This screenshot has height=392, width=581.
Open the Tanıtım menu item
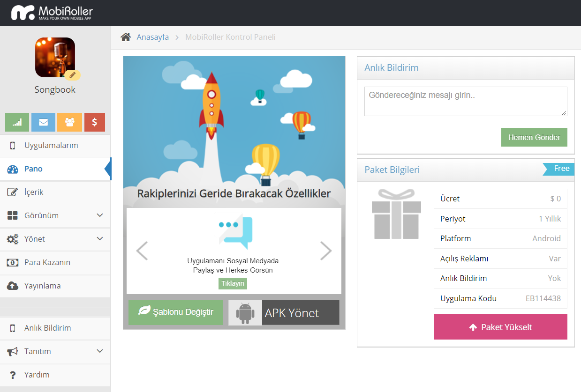coord(55,352)
